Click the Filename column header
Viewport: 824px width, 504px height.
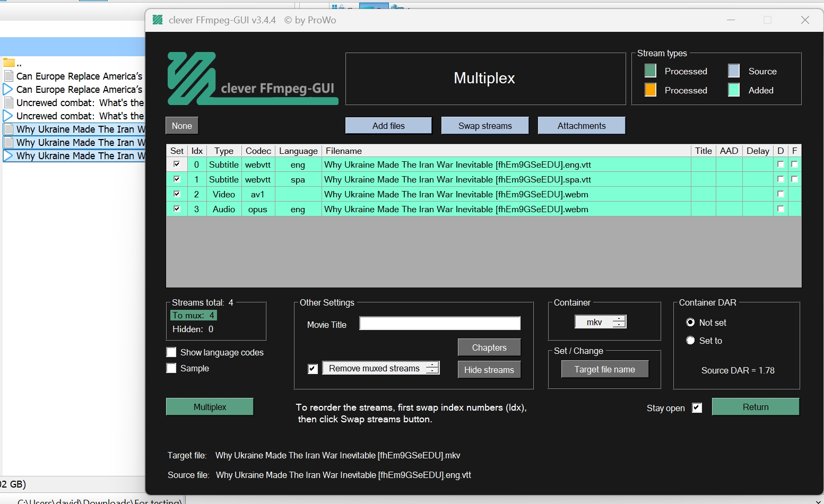pos(507,151)
